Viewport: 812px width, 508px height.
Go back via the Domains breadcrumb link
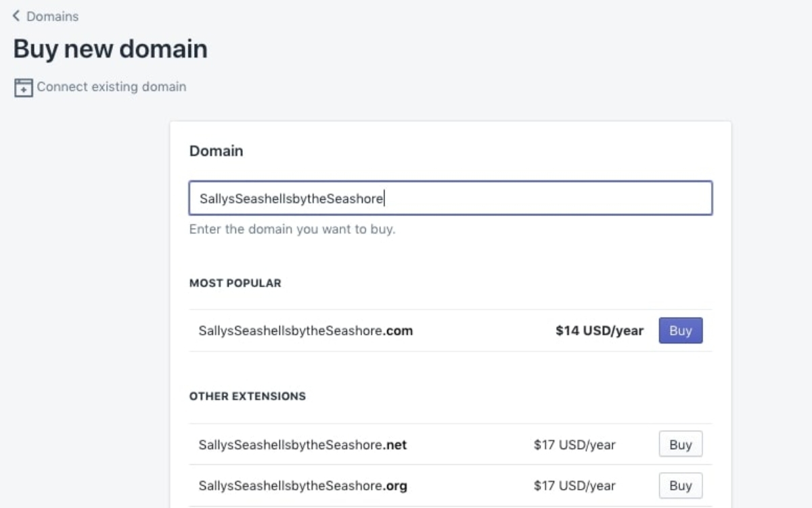pos(52,16)
